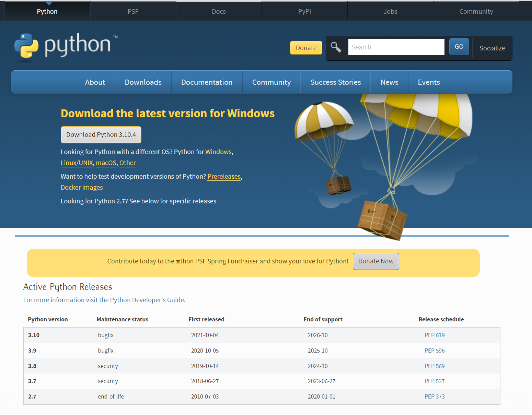Open the PEP 537 release schedule

point(434,381)
